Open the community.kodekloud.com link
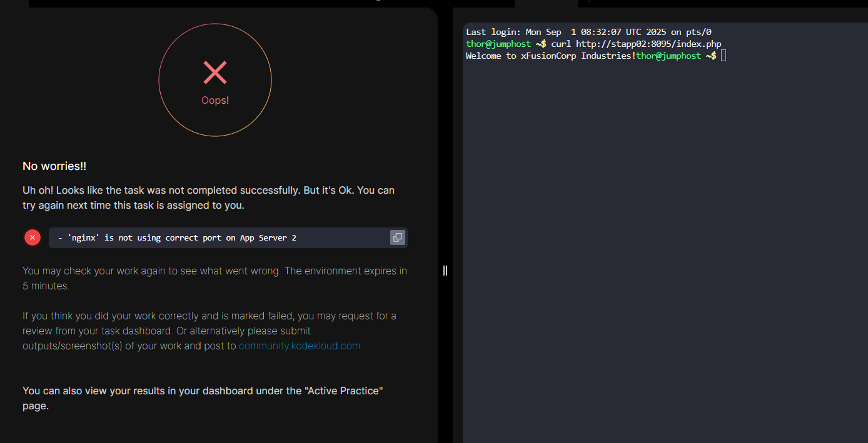This screenshot has height=443, width=868. coord(300,346)
